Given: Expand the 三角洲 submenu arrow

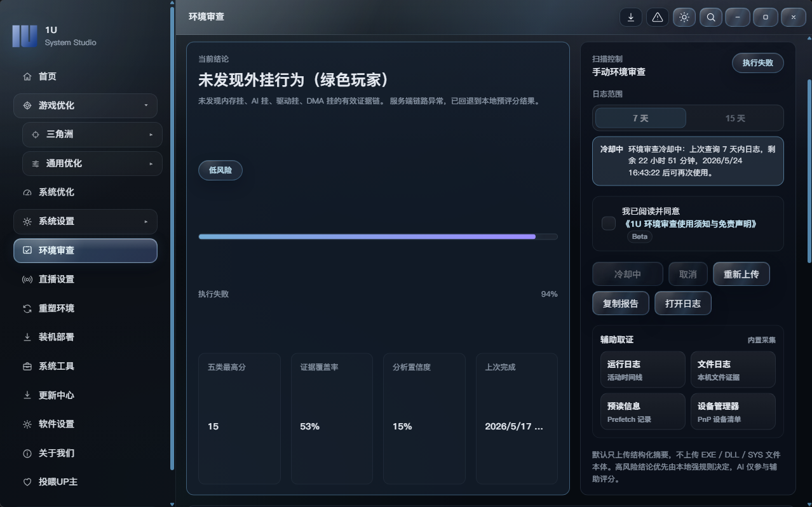Looking at the screenshot, I should click(x=151, y=135).
